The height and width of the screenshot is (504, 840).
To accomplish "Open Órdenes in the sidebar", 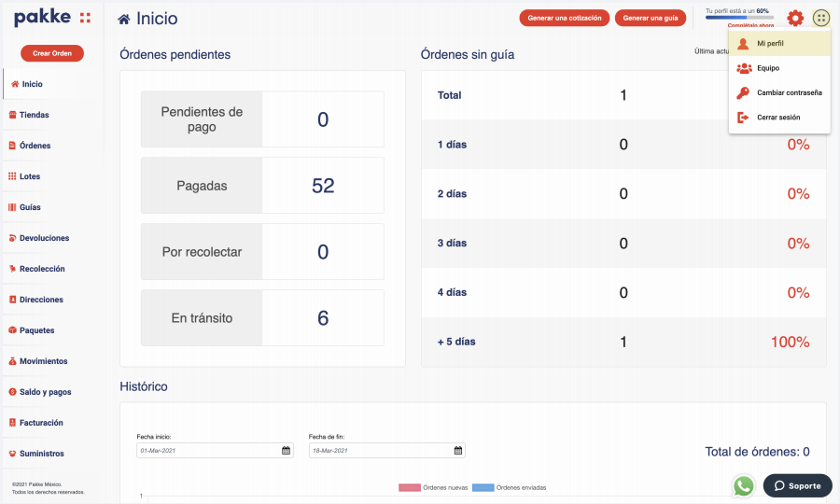I will (x=35, y=146).
